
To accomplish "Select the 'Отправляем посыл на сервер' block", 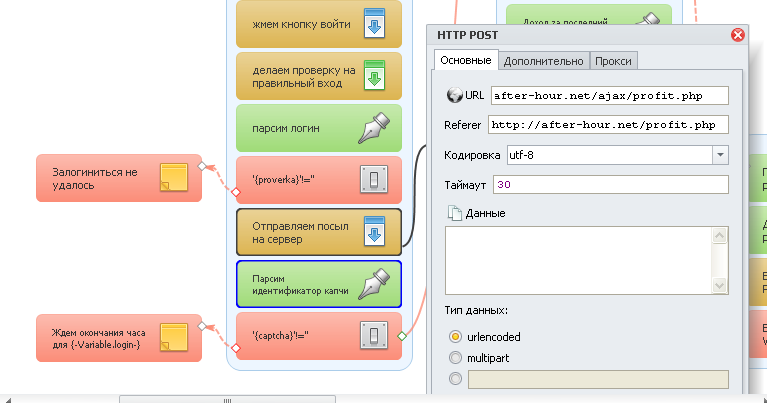I will (319, 232).
